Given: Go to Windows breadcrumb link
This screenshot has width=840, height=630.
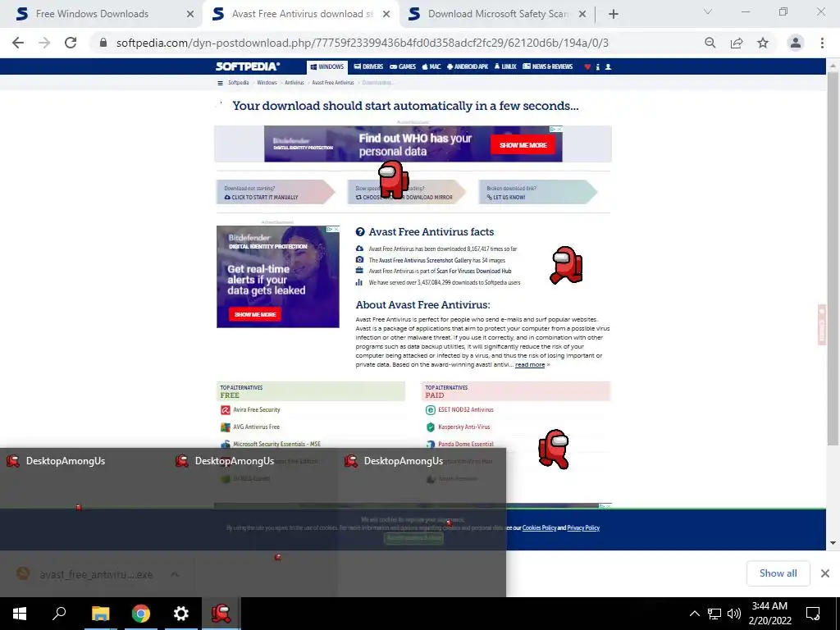Looking at the screenshot, I should [267, 83].
